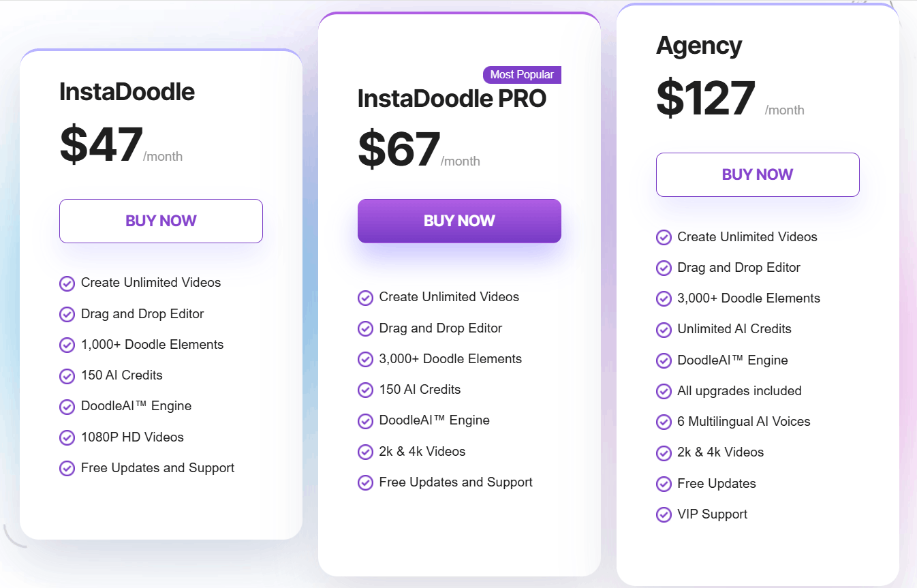Select the Most Popular badge
The width and height of the screenshot is (917, 588).
[522, 75]
